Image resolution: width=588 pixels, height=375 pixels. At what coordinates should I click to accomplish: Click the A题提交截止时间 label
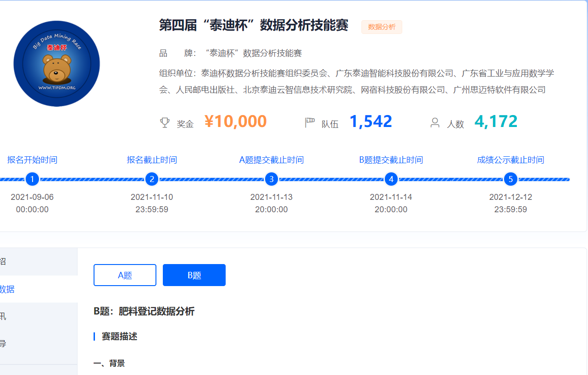coord(272,160)
